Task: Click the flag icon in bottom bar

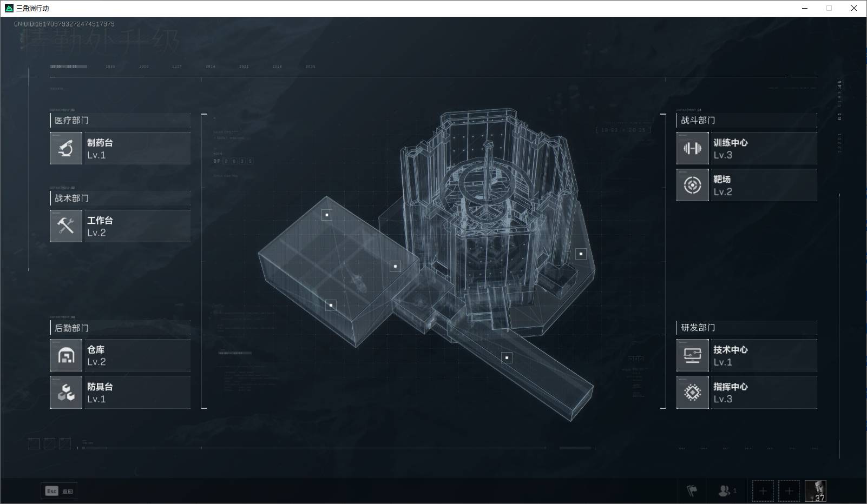Action: tap(692, 491)
